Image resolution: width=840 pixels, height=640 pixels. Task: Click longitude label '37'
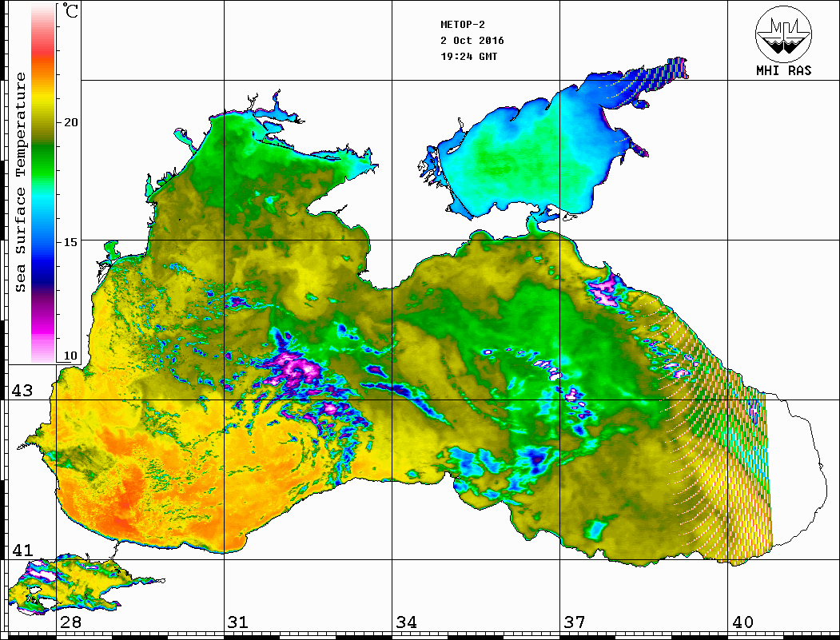[575, 622]
